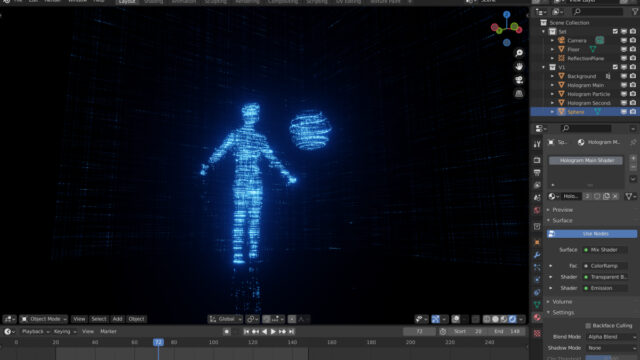Collapse the V1 collection
This screenshot has width=640, height=360.
click(544, 67)
